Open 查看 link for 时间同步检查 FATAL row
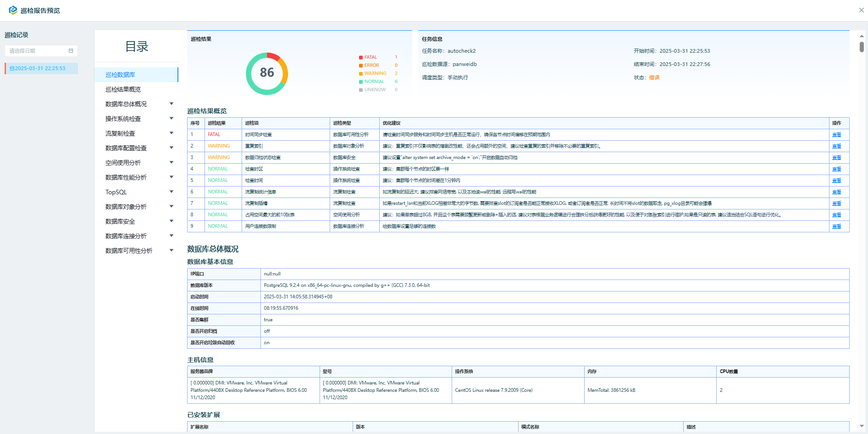868x434 pixels. [836, 135]
